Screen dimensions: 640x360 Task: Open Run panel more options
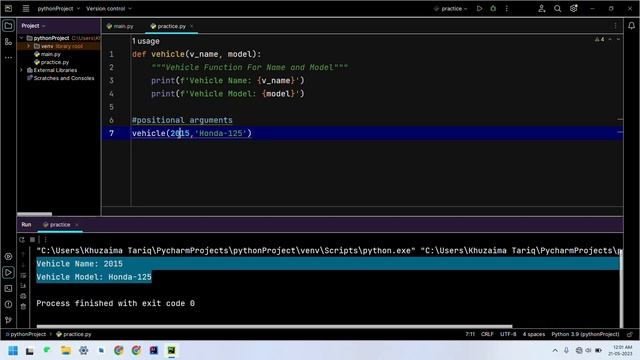pyautogui.click(x=45, y=240)
